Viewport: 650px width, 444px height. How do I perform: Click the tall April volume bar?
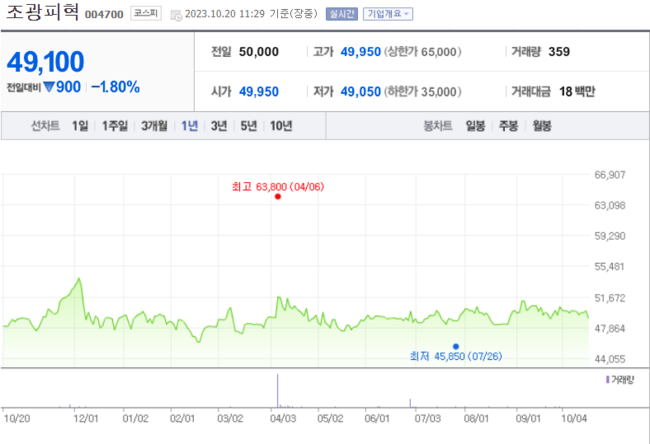[277, 391]
